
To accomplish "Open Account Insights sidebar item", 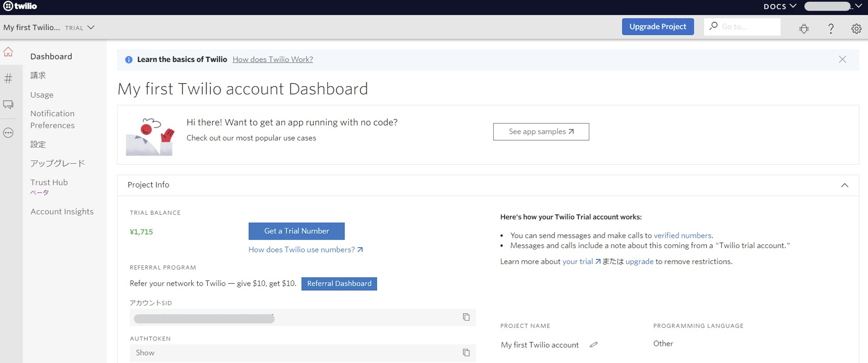I will click(x=62, y=212).
